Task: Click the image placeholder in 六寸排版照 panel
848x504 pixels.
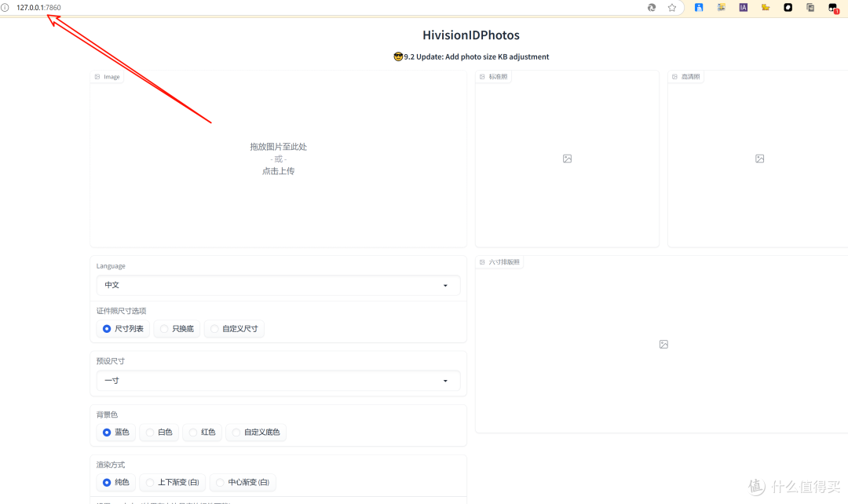Action: 663,345
